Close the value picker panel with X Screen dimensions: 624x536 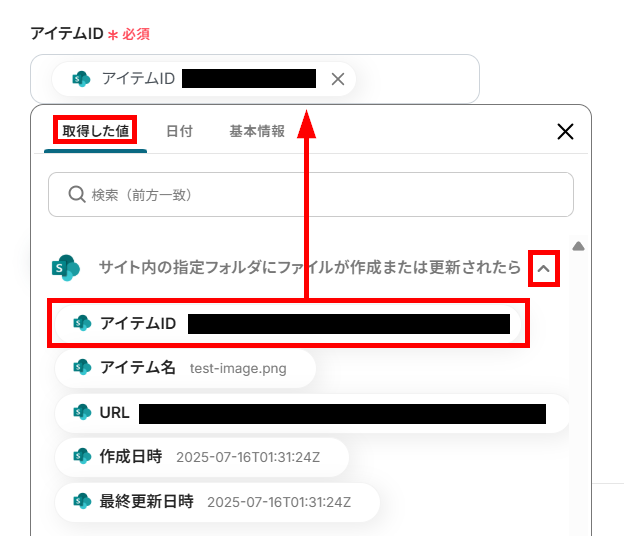point(565,131)
